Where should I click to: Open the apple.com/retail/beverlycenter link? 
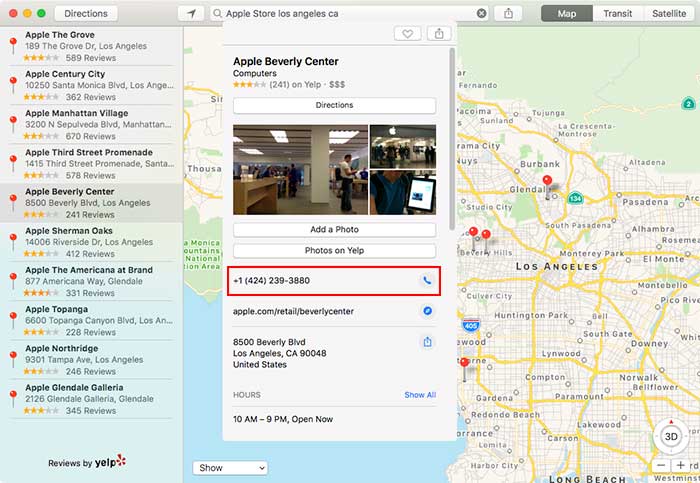click(x=293, y=311)
